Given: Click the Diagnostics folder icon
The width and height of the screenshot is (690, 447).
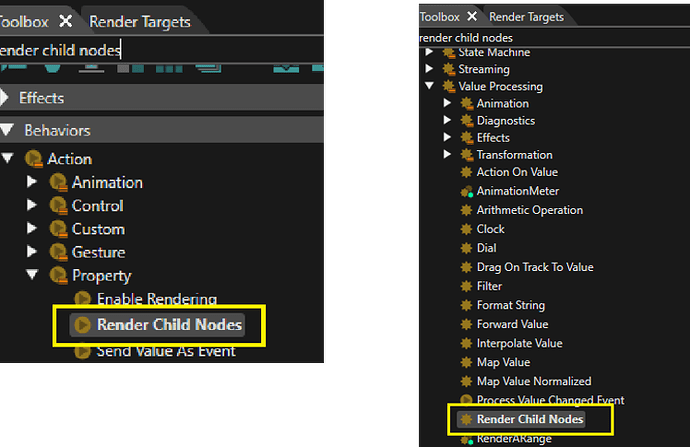Looking at the screenshot, I should pos(466,121).
